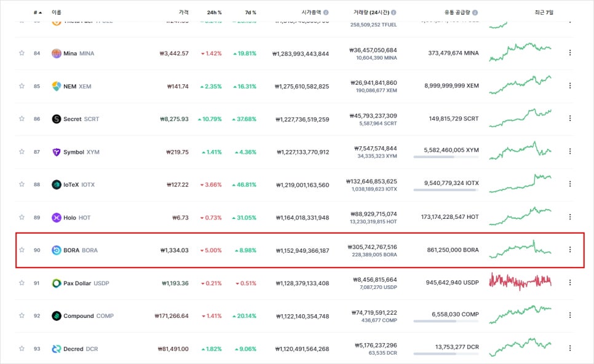Click the BORA coin logo
Viewport: 594px width, 364px height.
coord(57,250)
